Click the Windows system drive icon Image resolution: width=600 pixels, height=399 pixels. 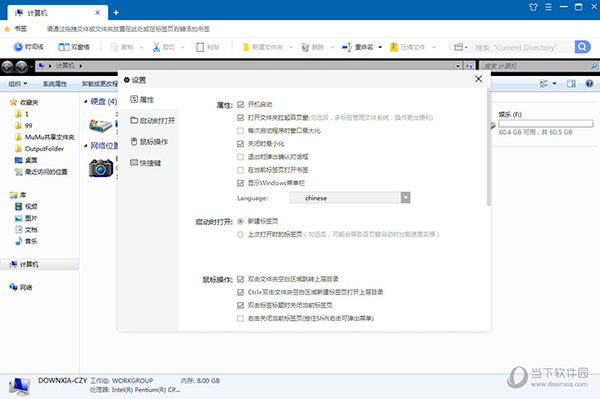[101, 125]
